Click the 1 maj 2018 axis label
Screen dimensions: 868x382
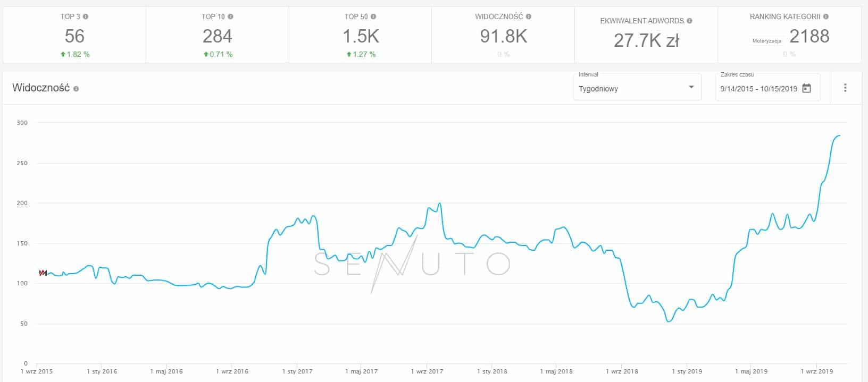(x=556, y=371)
